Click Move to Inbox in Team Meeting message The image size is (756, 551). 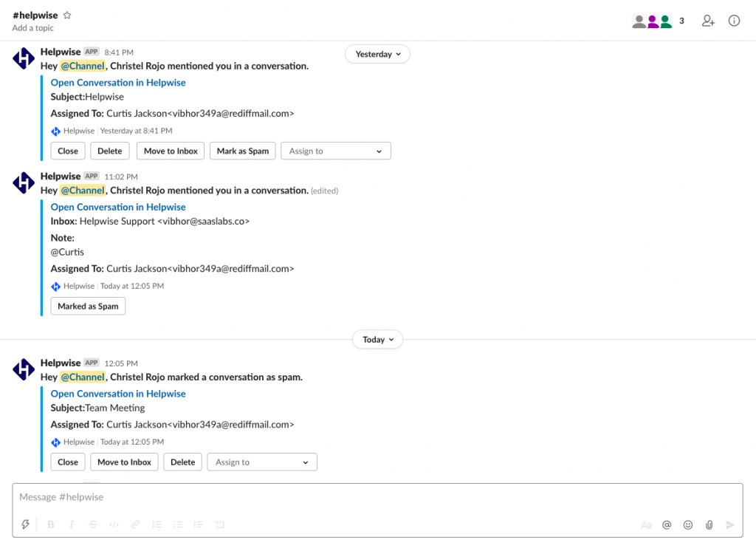coord(124,462)
